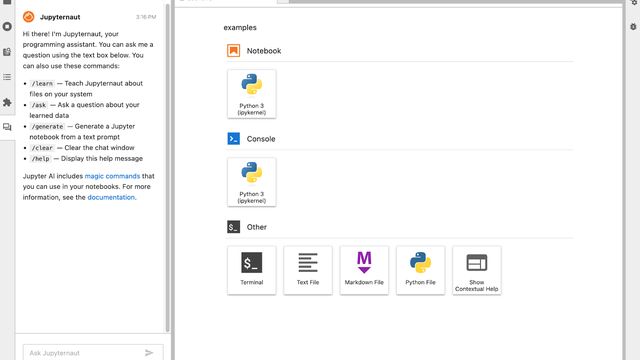Image resolution: width=640 pixels, height=360 pixels.
Task: Click the Notebook section header icon
Action: 233,51
